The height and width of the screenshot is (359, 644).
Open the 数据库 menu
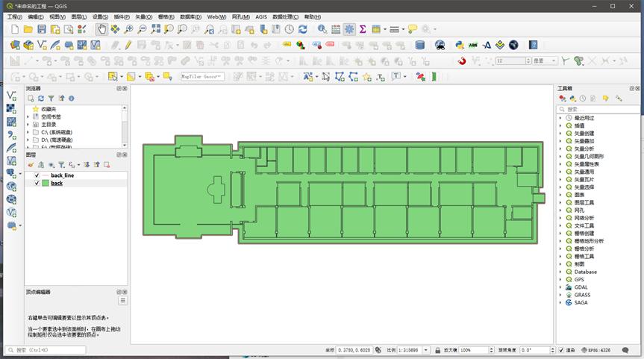(x=190, y=16)
